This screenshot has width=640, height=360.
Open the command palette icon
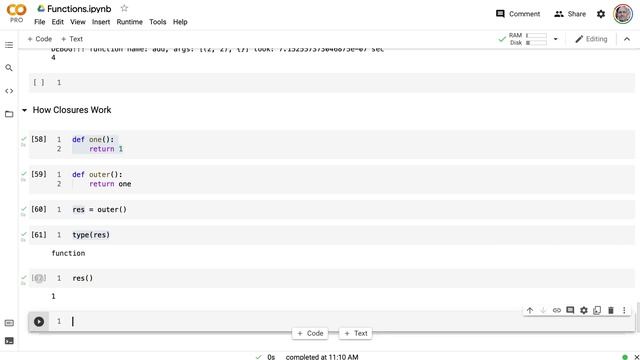tap(9, 323)
